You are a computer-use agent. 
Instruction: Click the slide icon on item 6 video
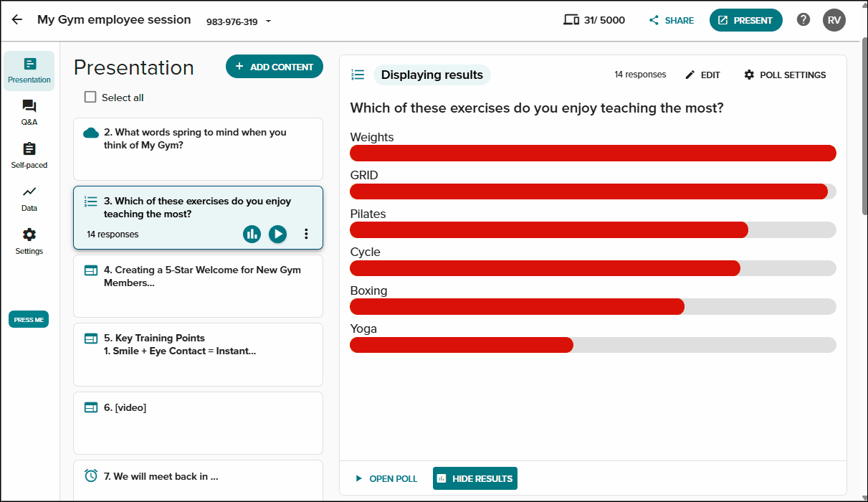click(91, 407)
